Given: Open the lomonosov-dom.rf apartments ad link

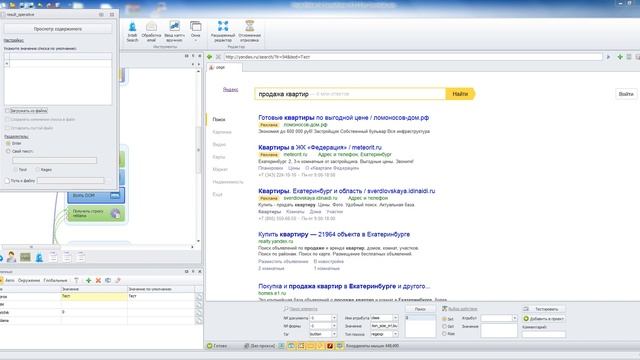Looking at the screenshot, I should [x=343, y=118].
